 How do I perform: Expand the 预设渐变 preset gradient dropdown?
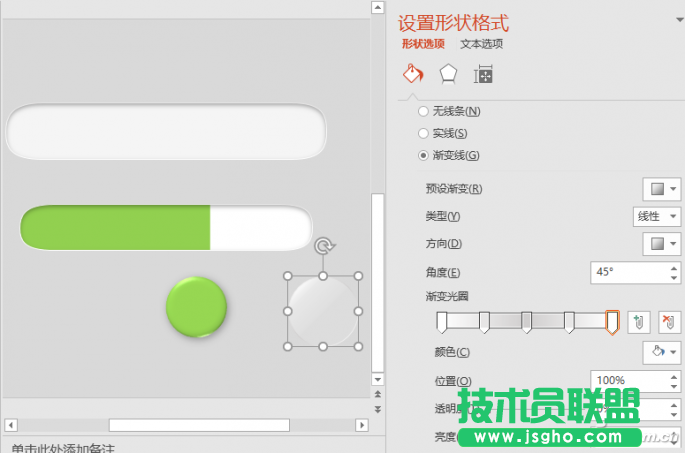pos(662,189)
